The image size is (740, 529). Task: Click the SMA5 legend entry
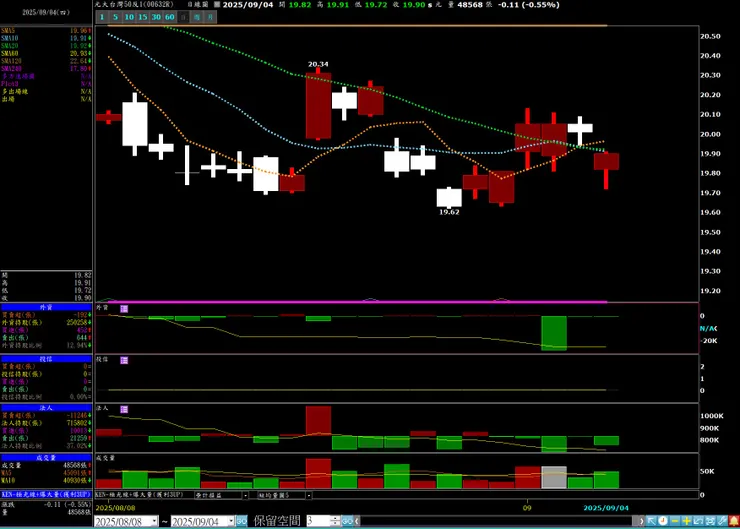pos(46,31)
